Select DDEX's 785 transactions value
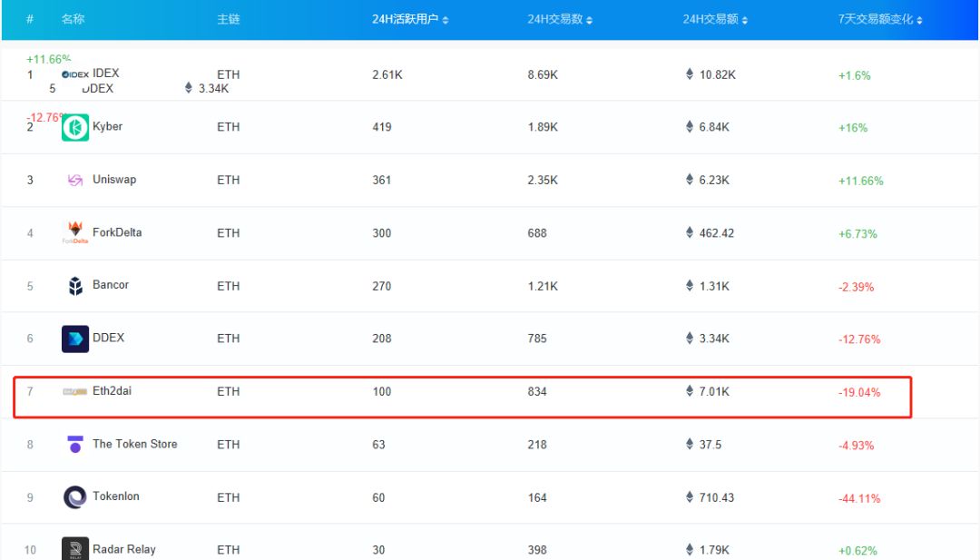Screen dimensions: 980x560 537,339
